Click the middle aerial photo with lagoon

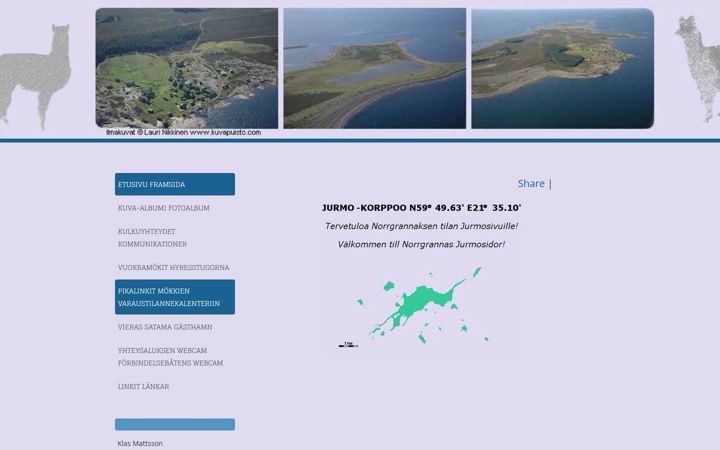click(375, 68)
